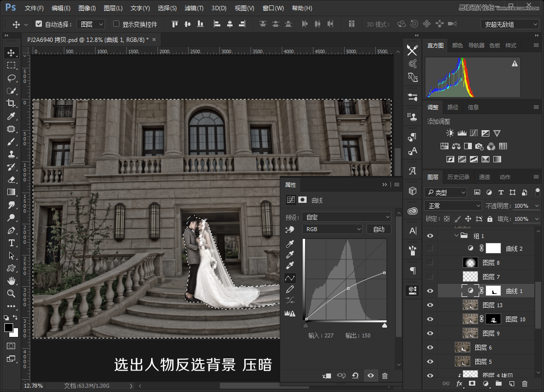Hide the 图层 6 layer
The image size is (544, 392).
click(x=430, y=347)
